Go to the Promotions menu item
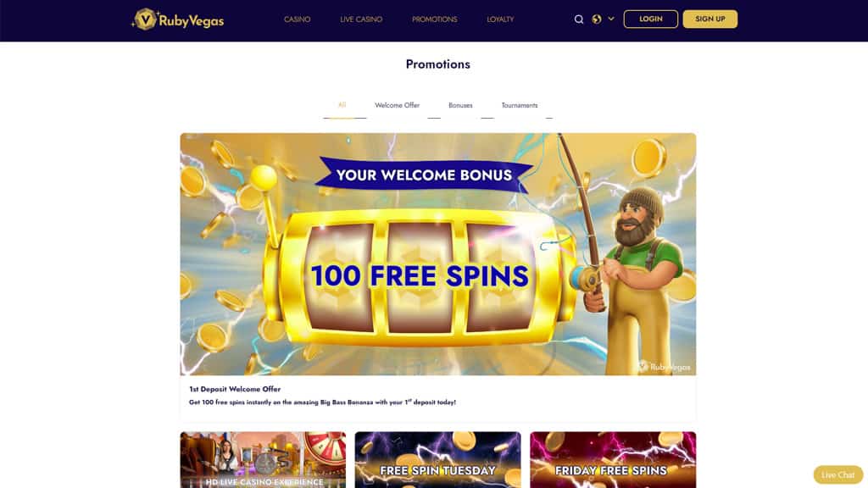868x488 pixels. pyautogui.click(x=435, y=19)
